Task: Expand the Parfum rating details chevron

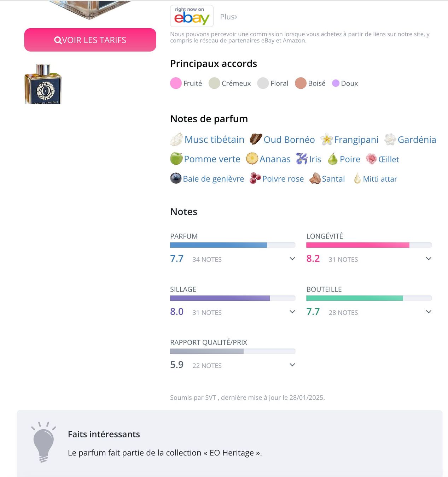Action: pyautogui.click(x=292, y=259)
